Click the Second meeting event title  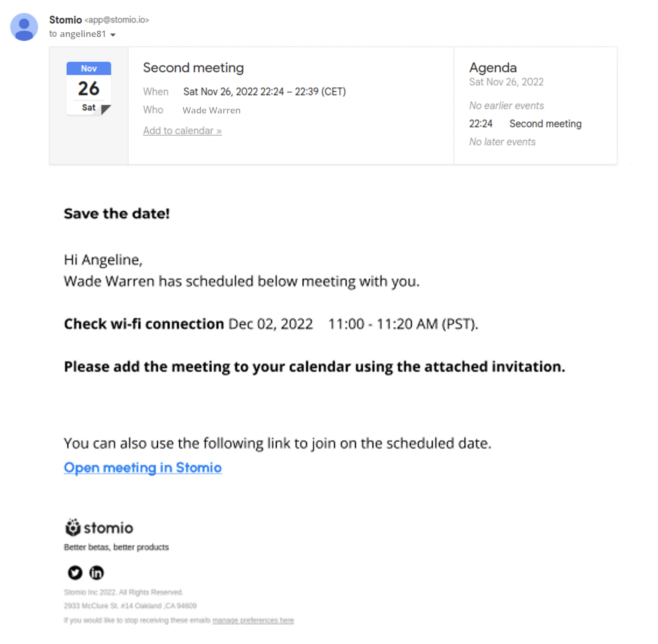coord(193,68)
